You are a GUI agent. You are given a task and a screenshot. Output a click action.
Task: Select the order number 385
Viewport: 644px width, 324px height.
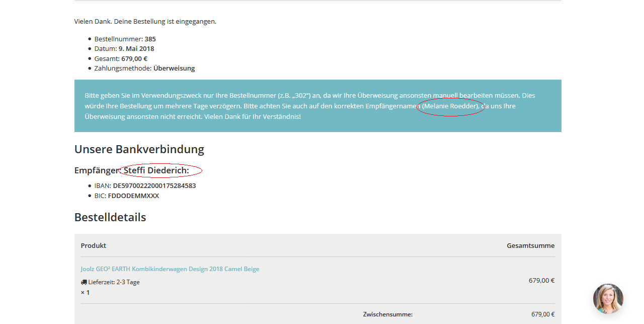[150, 39]
